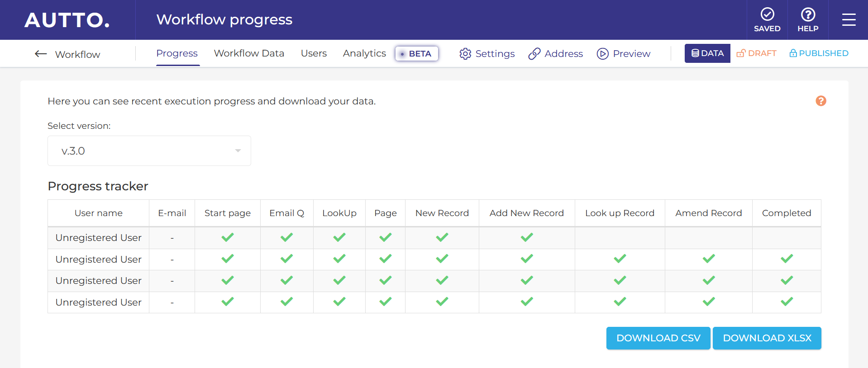Click the Download CSV button
The image size is (868, 368).
click(658, 338)
